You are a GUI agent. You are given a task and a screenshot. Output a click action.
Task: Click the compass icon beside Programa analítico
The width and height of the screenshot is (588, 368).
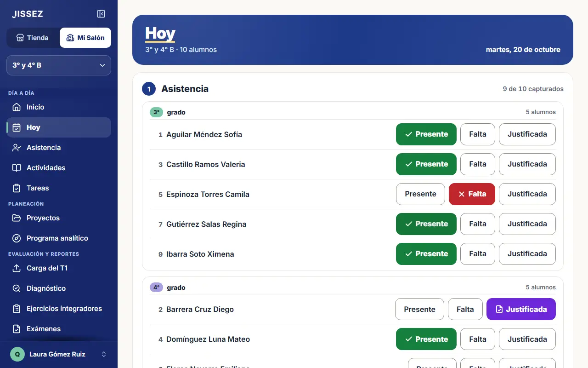17,238
